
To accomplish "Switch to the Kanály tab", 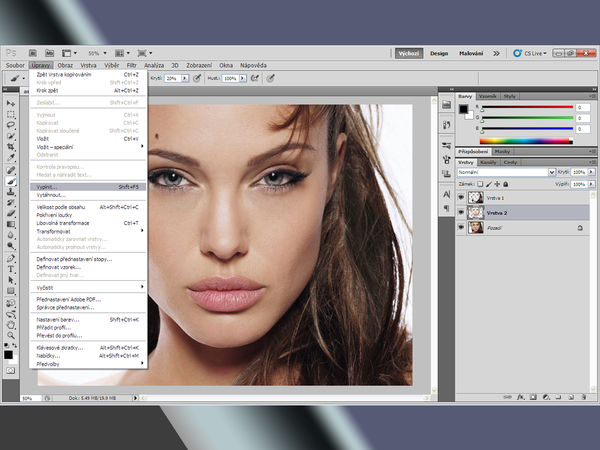I will tap(488, 161).
